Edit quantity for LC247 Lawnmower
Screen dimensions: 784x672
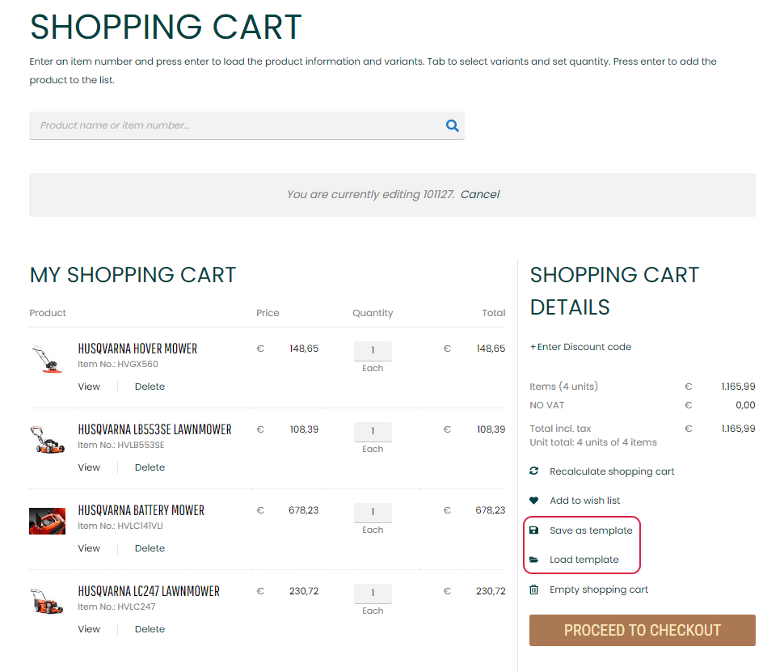pos(373,593)
